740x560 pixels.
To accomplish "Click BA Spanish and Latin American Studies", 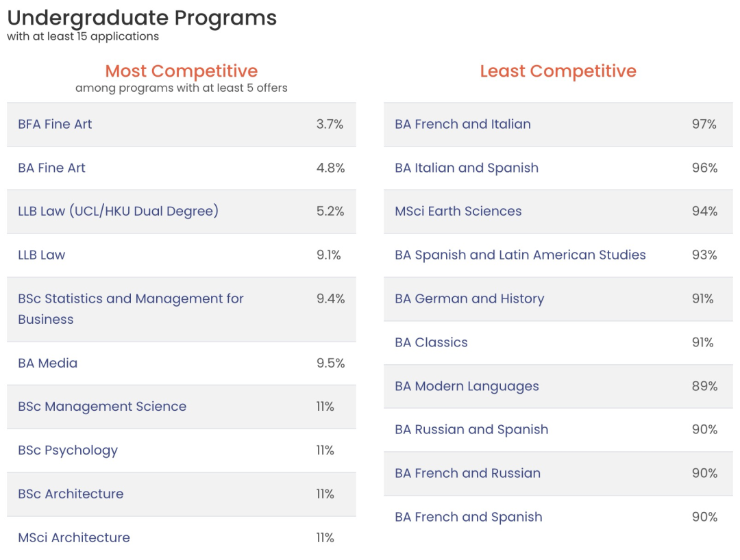I will pyautogui.click(x=520, y=255).
